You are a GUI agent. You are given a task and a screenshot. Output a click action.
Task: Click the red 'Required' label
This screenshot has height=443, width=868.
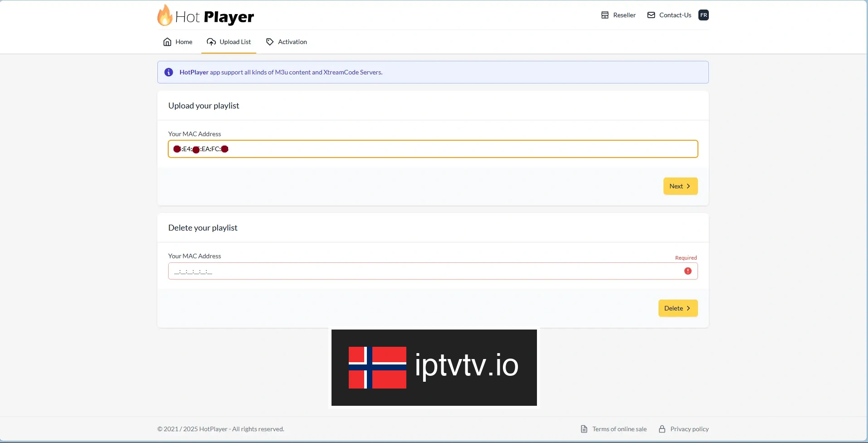(x=686, y=258)
